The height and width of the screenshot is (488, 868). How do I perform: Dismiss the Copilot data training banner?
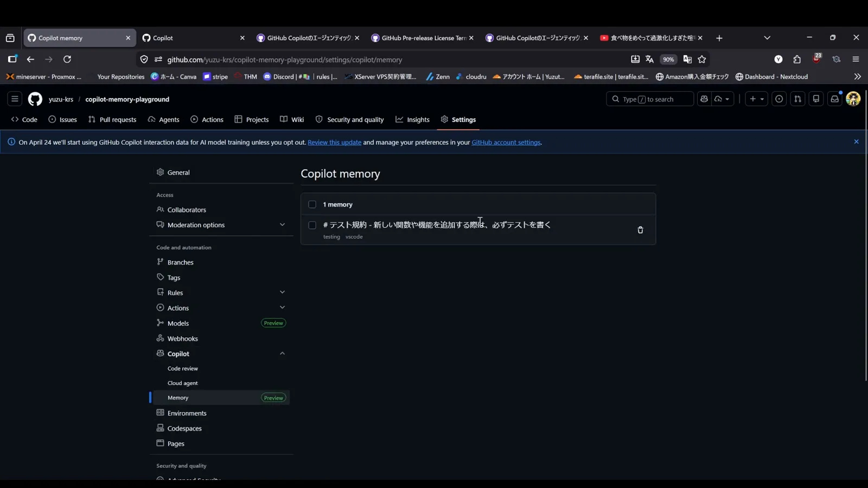pos(856,142)
